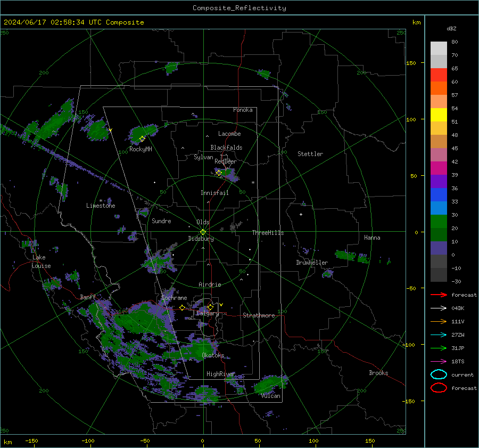This screenshot has width=479, height=448.
Task: Click the Sundre label
Action: tap(161, 221)
